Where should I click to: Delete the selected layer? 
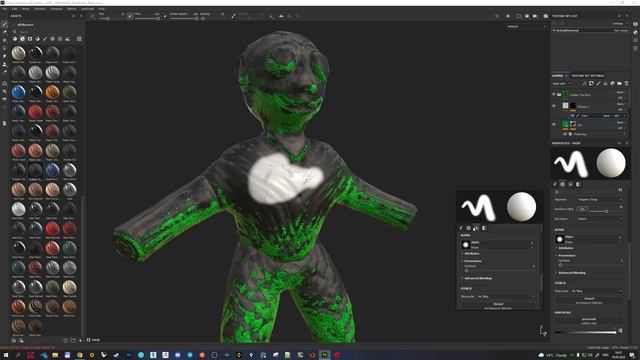pyautogui.click(x=627, y=84)
